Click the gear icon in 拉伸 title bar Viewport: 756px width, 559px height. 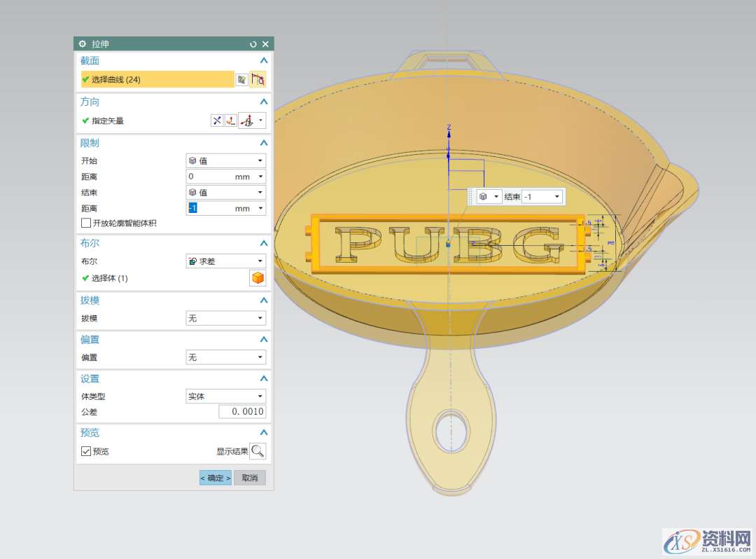tap(83, 44)
